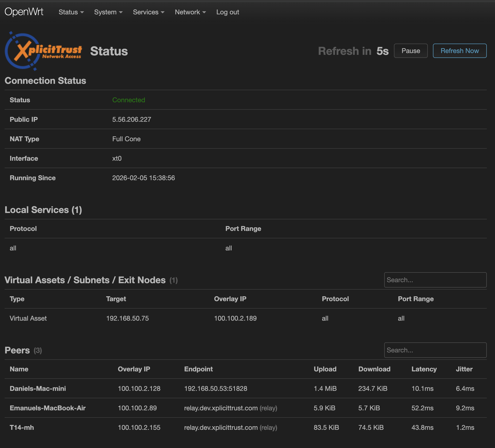Image resolution: width=495 pixels, height=448 pixels.
Task: Click the Peers Name column header
Action: 19,369
